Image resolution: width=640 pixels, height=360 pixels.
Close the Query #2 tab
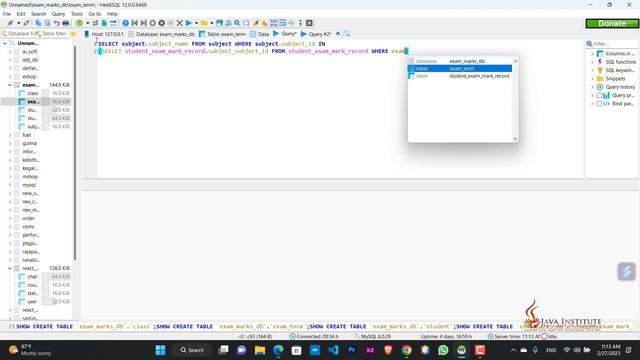[x=338, y=34]
